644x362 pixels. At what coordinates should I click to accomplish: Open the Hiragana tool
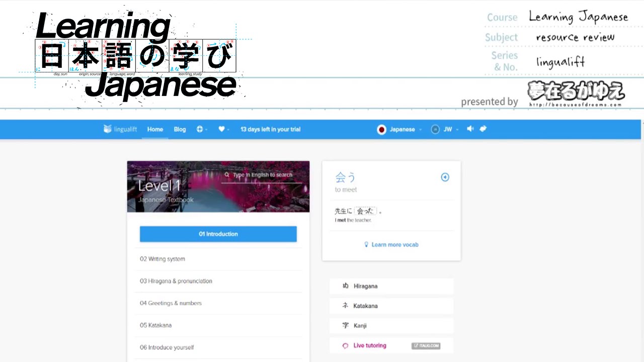(391, 286)
